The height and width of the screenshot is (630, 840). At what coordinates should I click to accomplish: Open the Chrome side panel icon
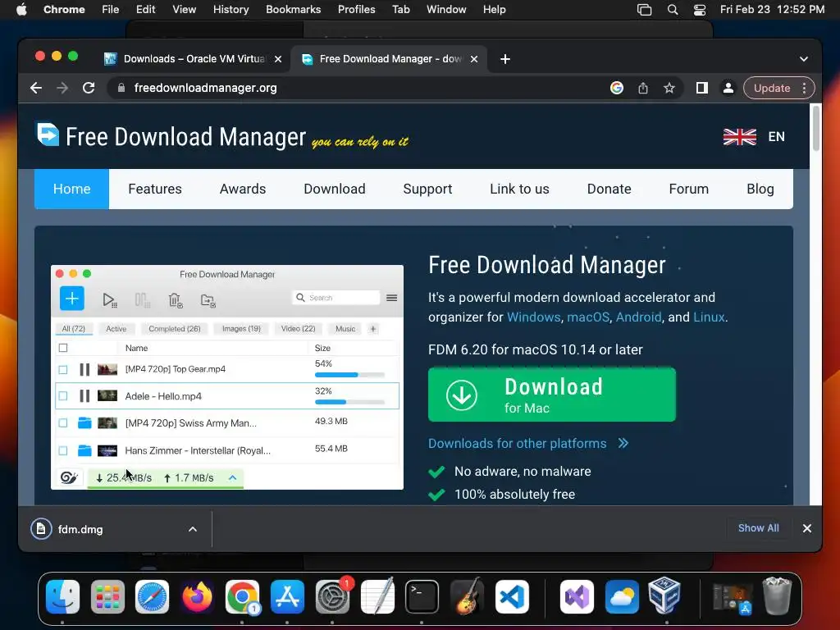click(x=702, y=88)
